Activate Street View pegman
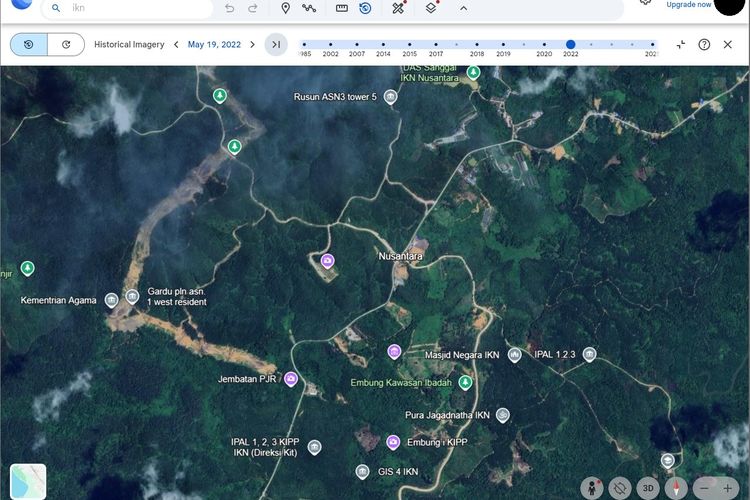The image size is (750, 500). click(592, 489)
